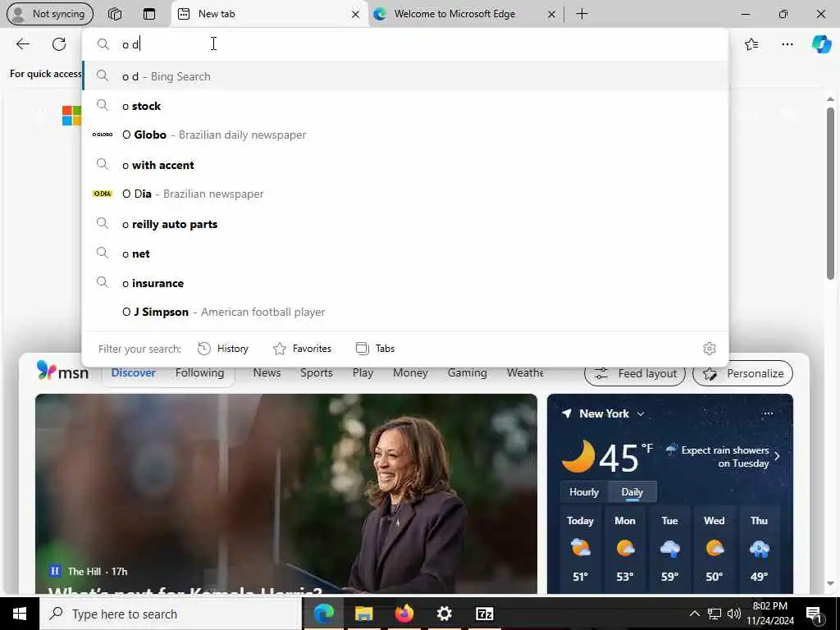
Task: Click the taskbar 'Type here to search' box
Action: click(171, 614)
